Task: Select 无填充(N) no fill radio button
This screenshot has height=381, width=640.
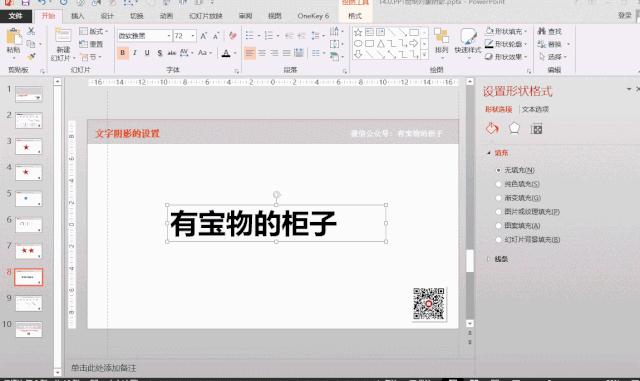Action: click(x=498, y=170)
